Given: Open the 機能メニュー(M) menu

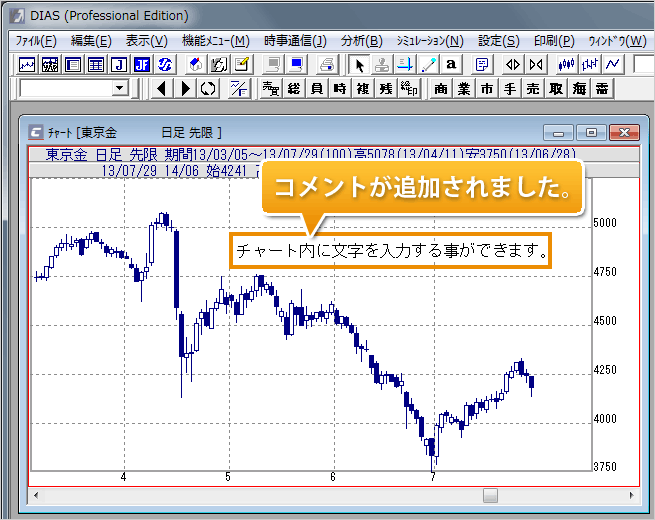Looking at the screenshot, I should pos(216,41).
